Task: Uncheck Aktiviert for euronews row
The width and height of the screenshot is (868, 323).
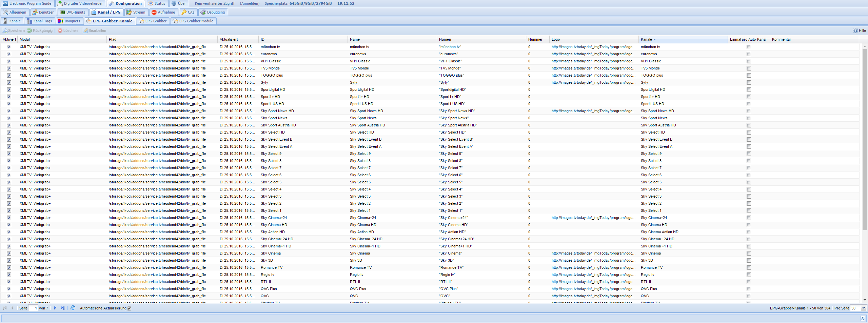Action: 9,54
